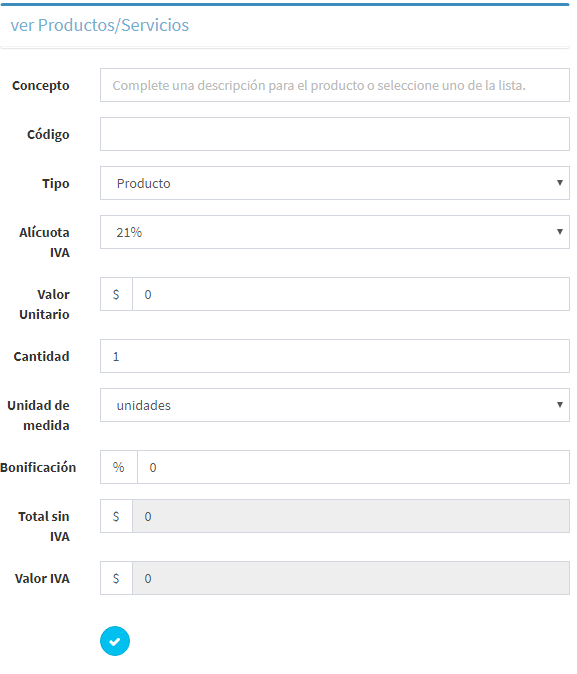This screenshot has width=577, height=674.
Task: Click the percent symbol beside Bonificación
Action: [x=119, y=467]
